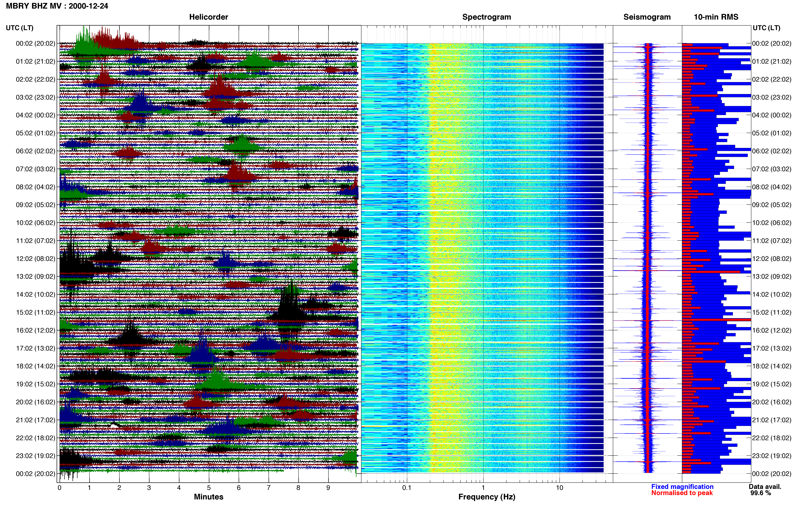Image resolution: width=812 pixels, height=508 pixels.
Task: Click left time label '04:02 (00:02)'
Action: click(36, 115)
